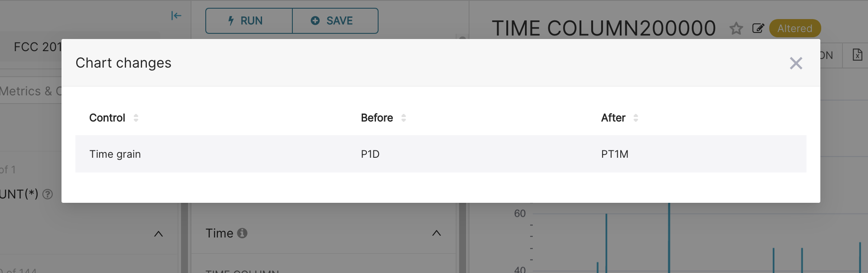Close the Chart changes dialog
The height and width of the screenshot is (273, 868).
(x=796, y=63)
